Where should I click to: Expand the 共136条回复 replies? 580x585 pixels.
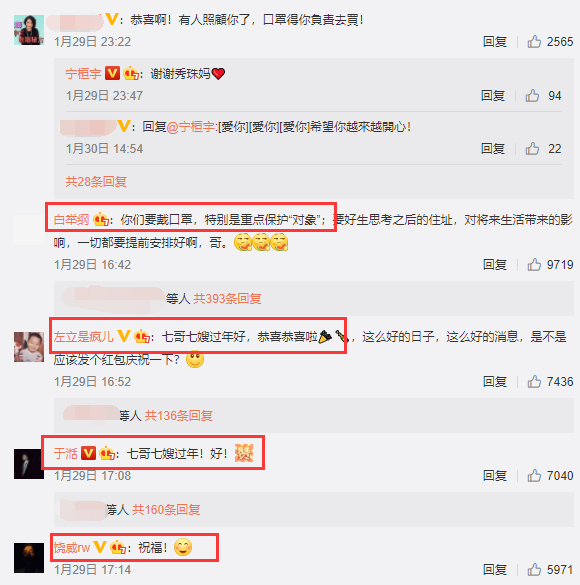point(178,415)
